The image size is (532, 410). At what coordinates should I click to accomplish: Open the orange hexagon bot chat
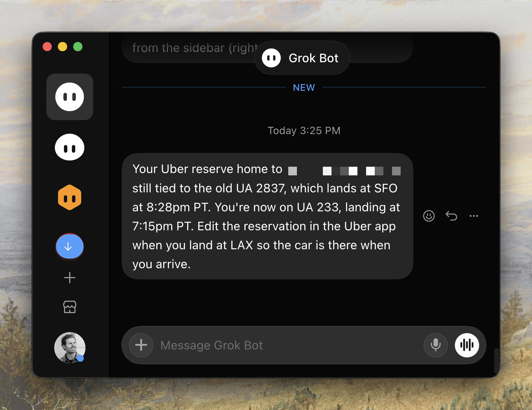coord(70,198)
